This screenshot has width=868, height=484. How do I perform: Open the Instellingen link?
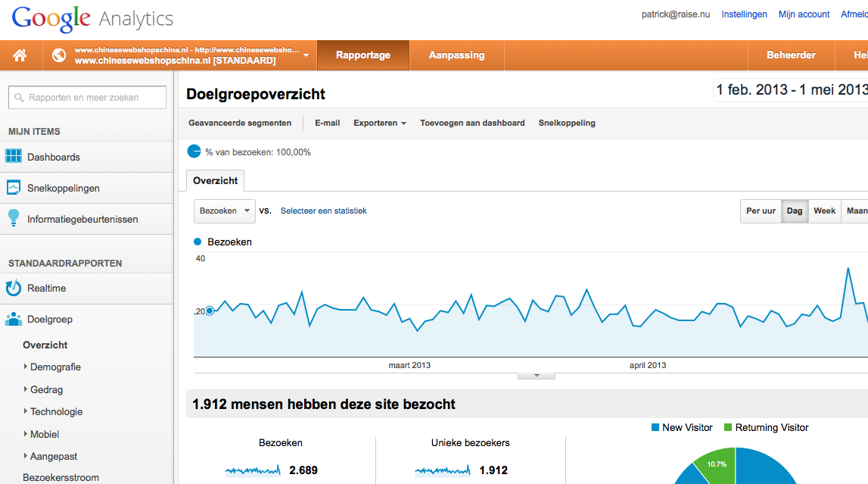point(744,14)
